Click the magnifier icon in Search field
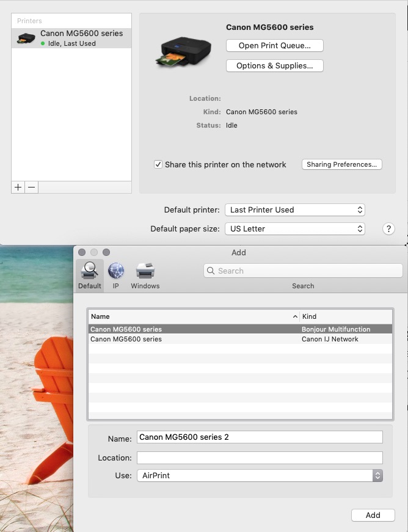Screen dimensions: 408x532 coord(211,271)
